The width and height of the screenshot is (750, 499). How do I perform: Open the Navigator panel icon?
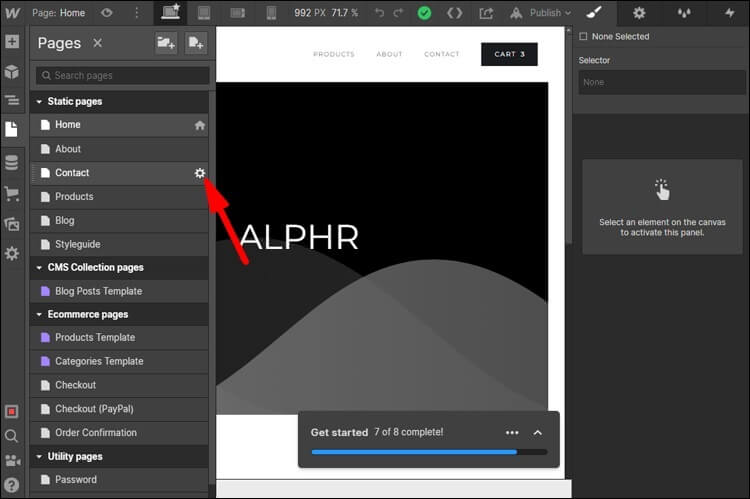12,100
